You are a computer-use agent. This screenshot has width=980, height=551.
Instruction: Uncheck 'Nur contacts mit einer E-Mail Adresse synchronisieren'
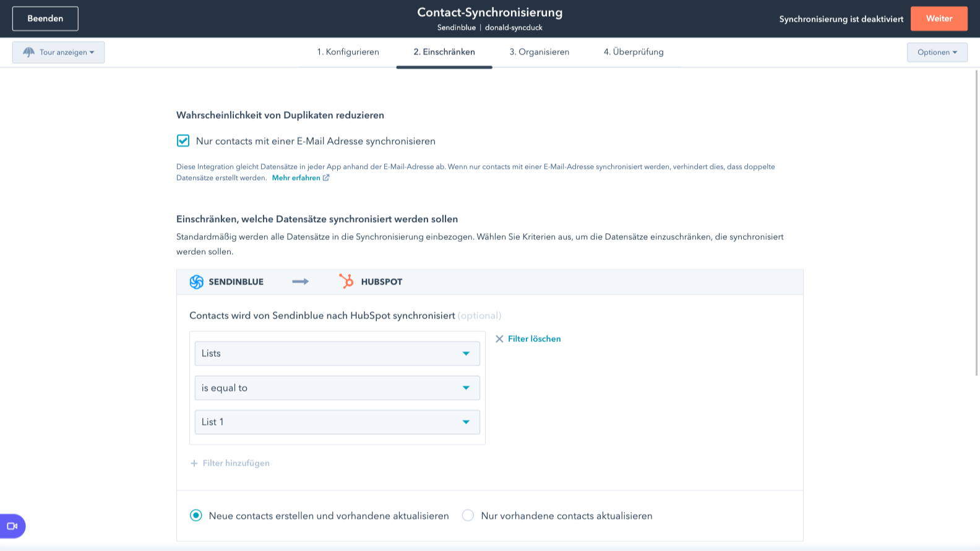183,141
